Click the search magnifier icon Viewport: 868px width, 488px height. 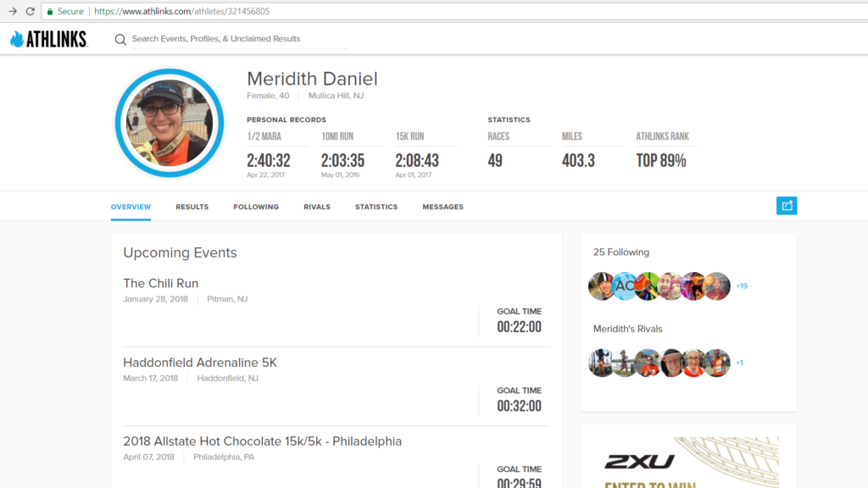120,39
